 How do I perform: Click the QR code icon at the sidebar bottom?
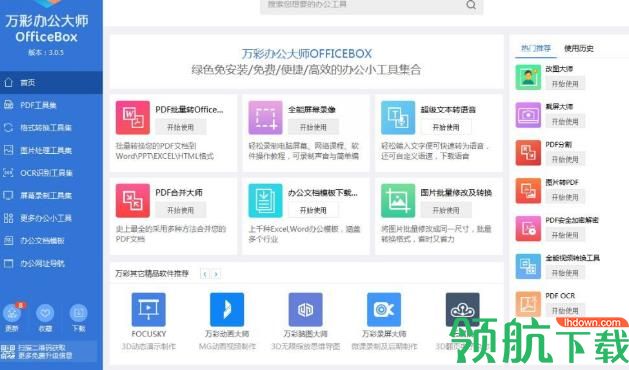[x=8, y=352]
